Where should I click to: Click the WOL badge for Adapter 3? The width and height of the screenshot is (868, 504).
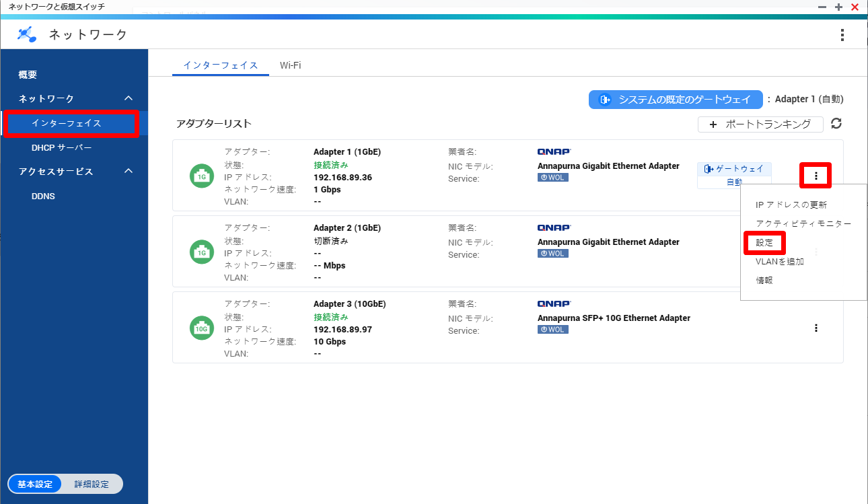point(553,330)
